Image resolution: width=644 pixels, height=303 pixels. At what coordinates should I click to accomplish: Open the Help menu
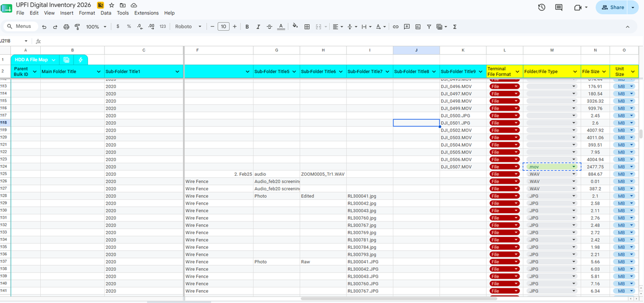[170, 13]
